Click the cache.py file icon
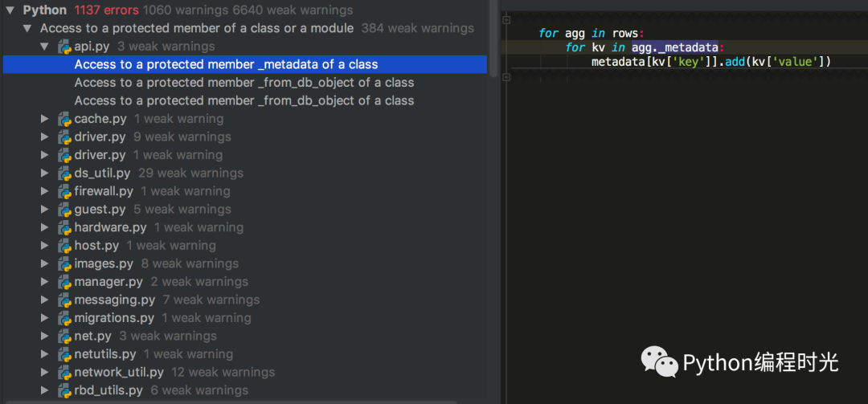The height and width of the screenshot is (404, 868). point(65,119)
